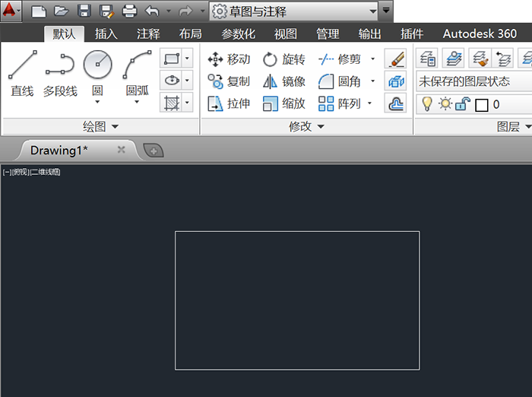Switch to the 插入 ribbon tab

click(106, 33)
